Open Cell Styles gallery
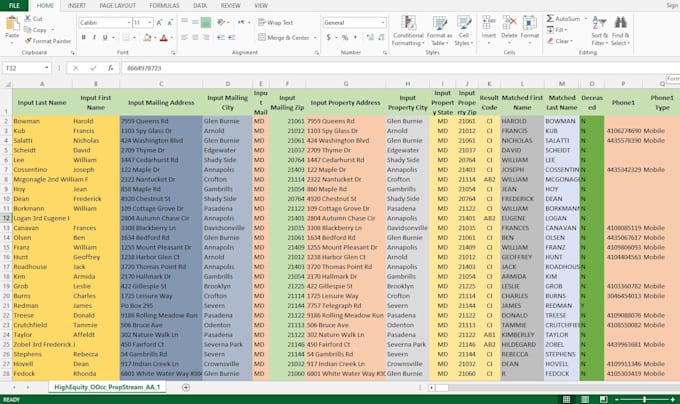The height and width of the screenshot is (404, 680). click(464, 30)
